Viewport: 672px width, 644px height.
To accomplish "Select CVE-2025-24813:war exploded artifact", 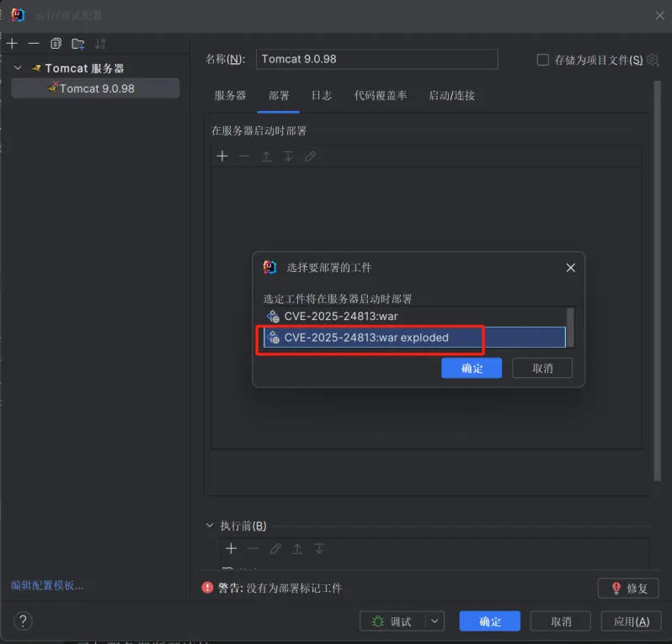I will point(414,338).
